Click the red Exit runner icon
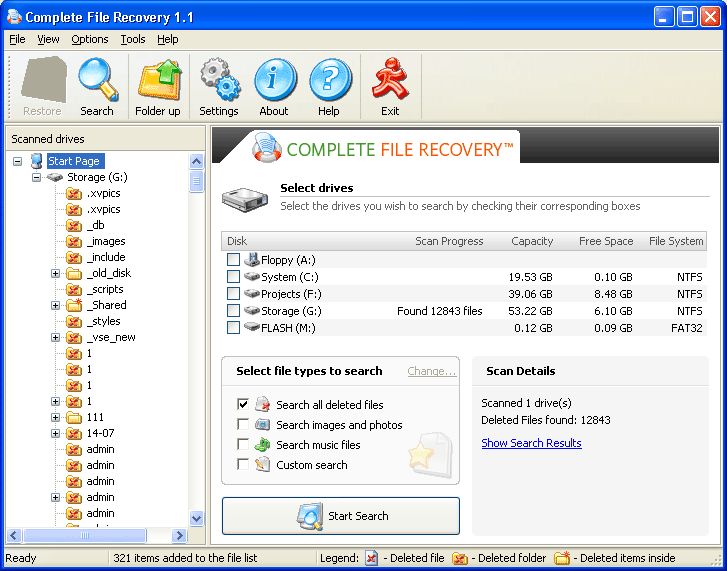Screen dimensions: 727x571 point(390,78)
